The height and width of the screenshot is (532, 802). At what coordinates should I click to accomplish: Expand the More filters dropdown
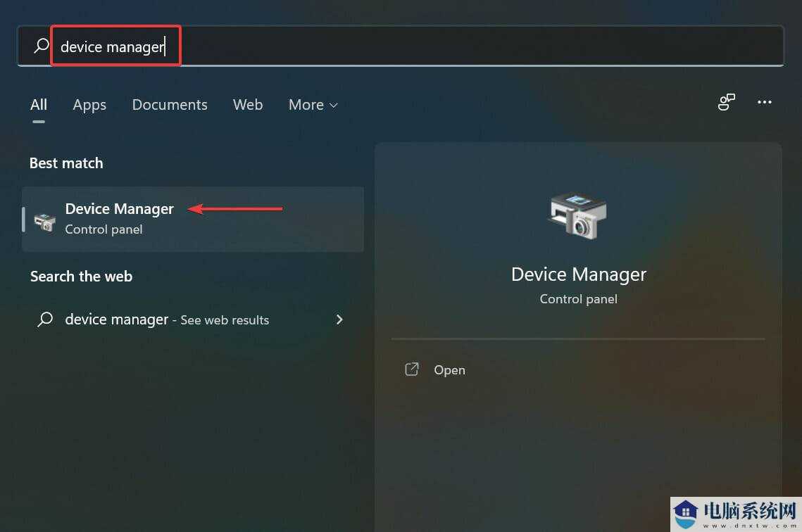(313, 105)
